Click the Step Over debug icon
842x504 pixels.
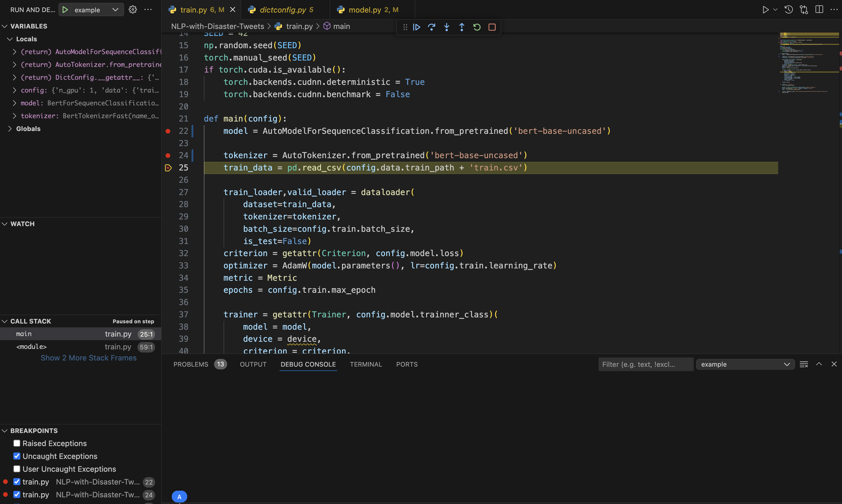click(431, 27)
